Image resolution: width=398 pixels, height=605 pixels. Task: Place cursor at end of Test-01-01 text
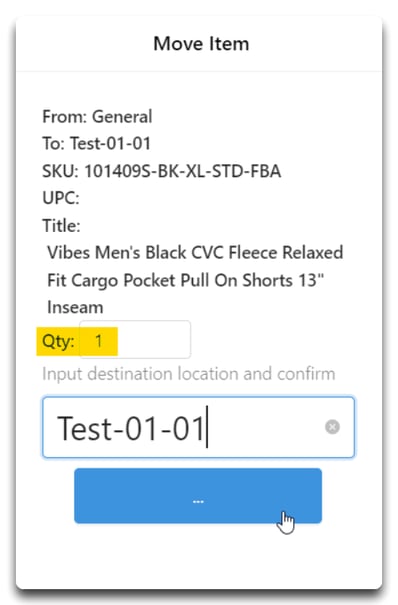206,428
